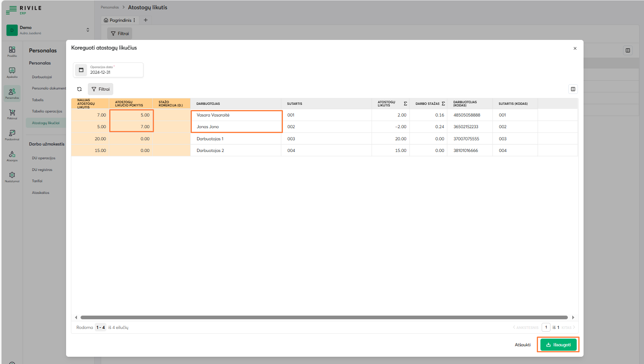Edit pokytis cell for Darbuotojas 1
The width and height of the screenshot is (644, 364).
point(131,139)
